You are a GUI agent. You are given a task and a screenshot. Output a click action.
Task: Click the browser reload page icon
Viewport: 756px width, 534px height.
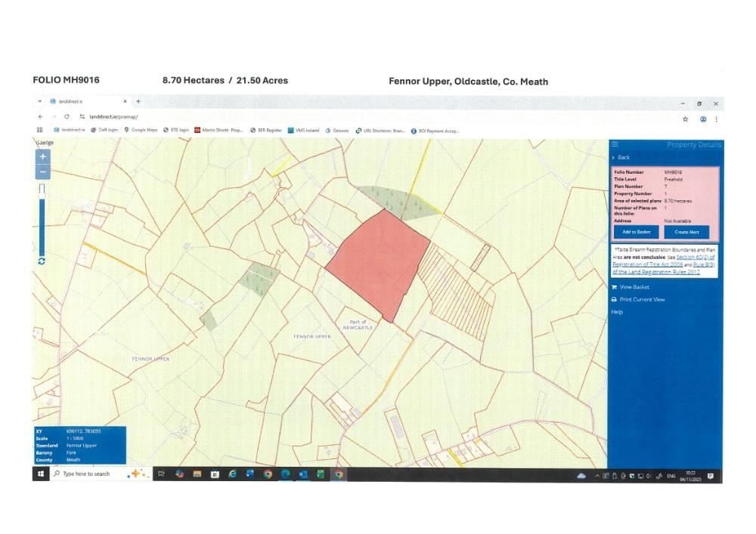click(67, 117)
